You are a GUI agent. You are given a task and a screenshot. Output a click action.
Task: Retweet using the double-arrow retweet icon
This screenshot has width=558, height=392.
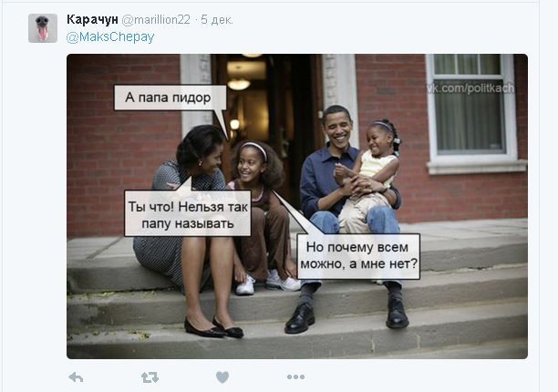click(150, 377)
